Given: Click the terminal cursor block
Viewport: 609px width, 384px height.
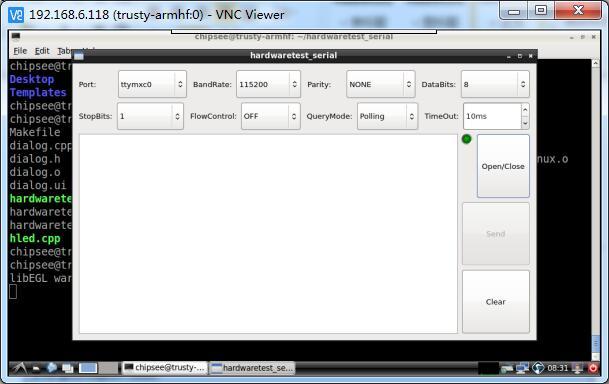Looking at the screenshot, I should pyautogui.click(x=13, y=292).
